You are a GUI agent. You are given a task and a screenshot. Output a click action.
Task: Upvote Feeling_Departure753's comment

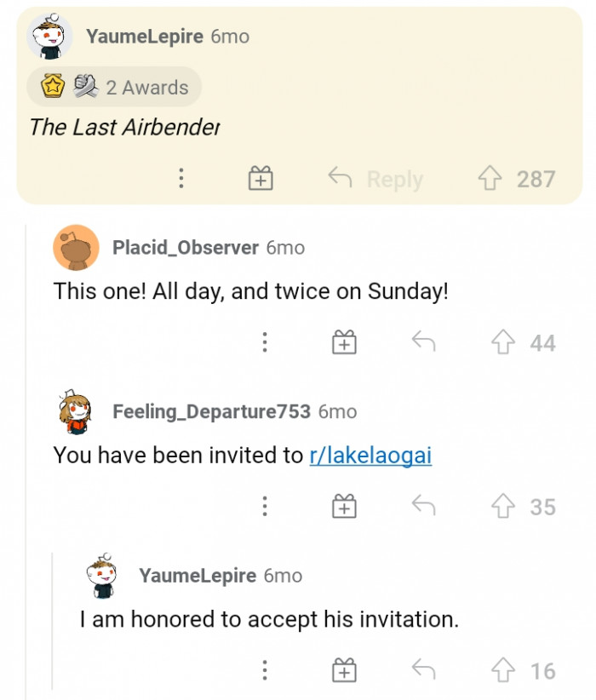pos(502,507)
